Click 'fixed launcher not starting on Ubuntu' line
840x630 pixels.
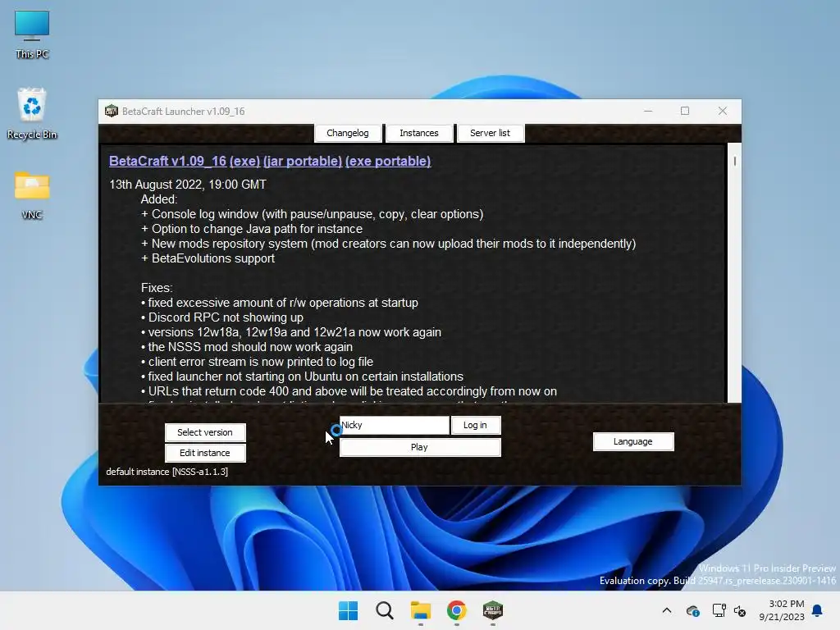click(x=302, y=377)
